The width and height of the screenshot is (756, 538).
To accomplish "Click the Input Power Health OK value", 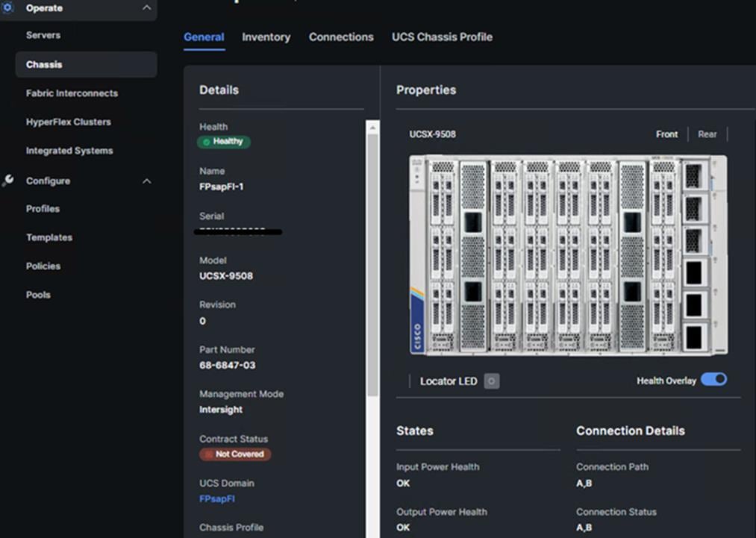I will tap(403, 483).
